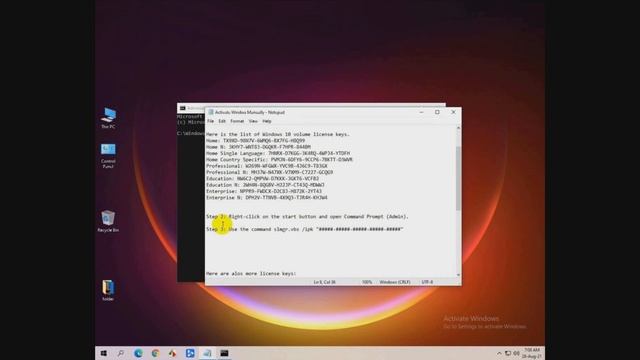Click the 'Step 3' slmgr.vbs command line

[305, 229]
